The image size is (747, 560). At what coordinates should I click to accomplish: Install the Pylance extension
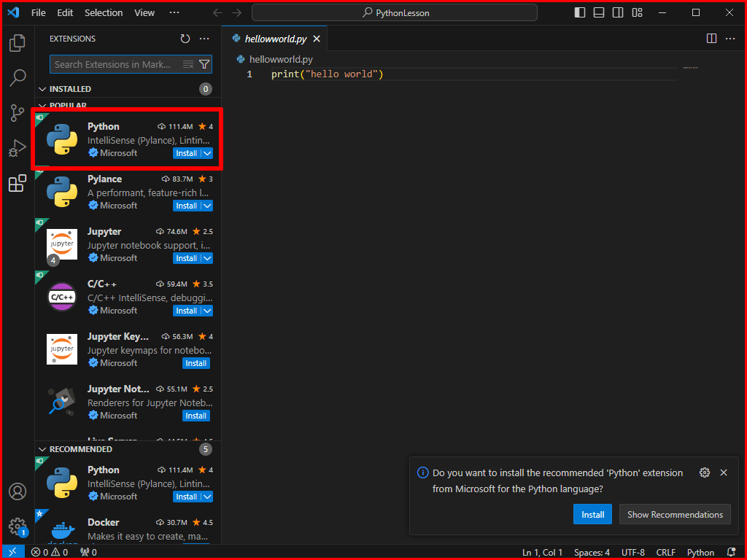186,206
